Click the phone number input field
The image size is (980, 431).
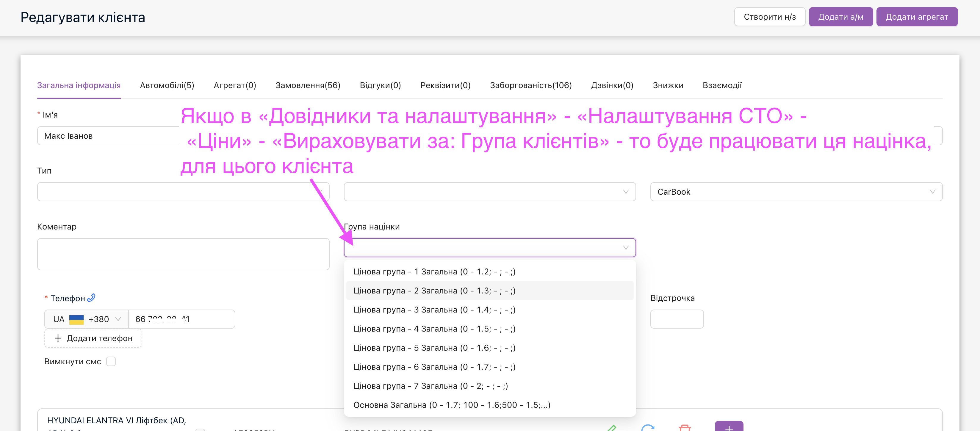(x=181, y=319)
